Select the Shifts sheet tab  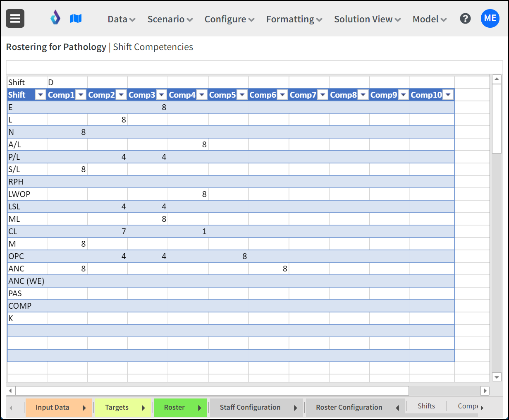click(426, 406)
